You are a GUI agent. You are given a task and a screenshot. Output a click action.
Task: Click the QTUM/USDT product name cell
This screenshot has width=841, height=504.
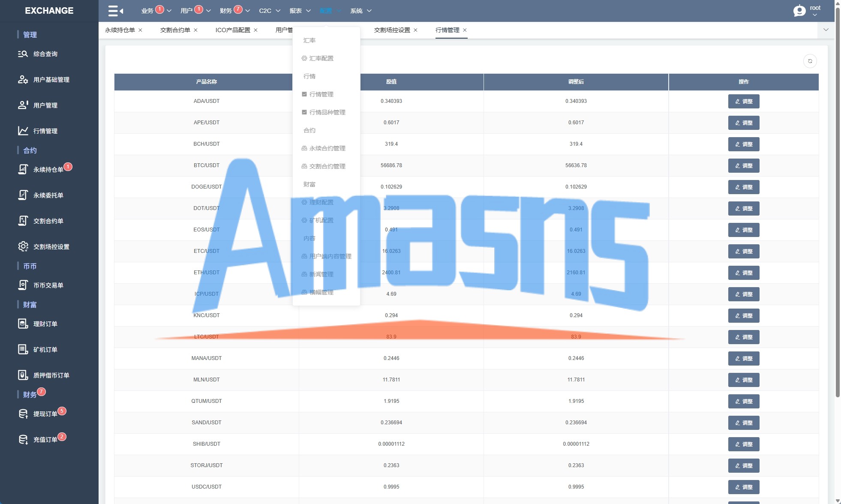[207, 401]
